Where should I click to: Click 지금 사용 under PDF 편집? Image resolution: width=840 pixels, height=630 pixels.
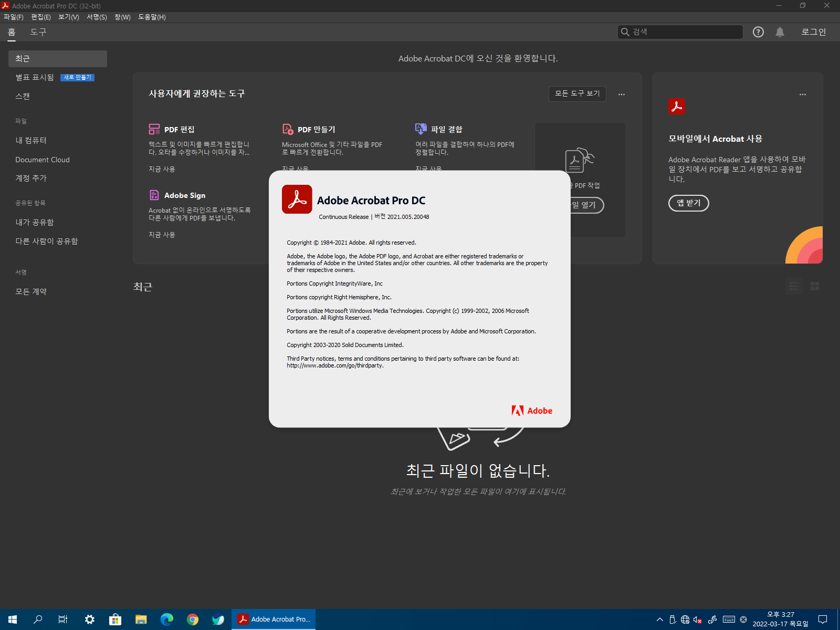tap(162, 169)
